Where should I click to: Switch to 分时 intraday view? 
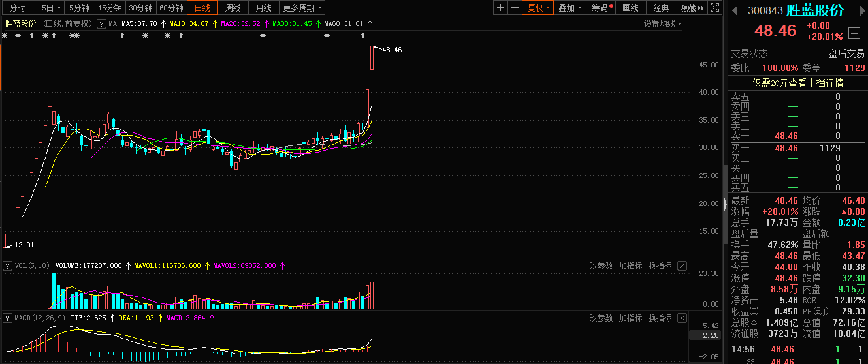click(18, 8)
